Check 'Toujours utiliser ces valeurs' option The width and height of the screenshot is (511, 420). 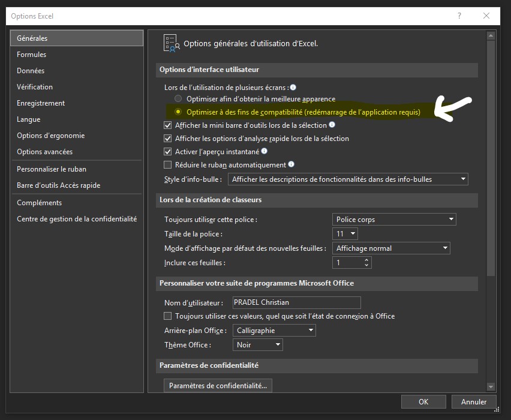(168, 316)
